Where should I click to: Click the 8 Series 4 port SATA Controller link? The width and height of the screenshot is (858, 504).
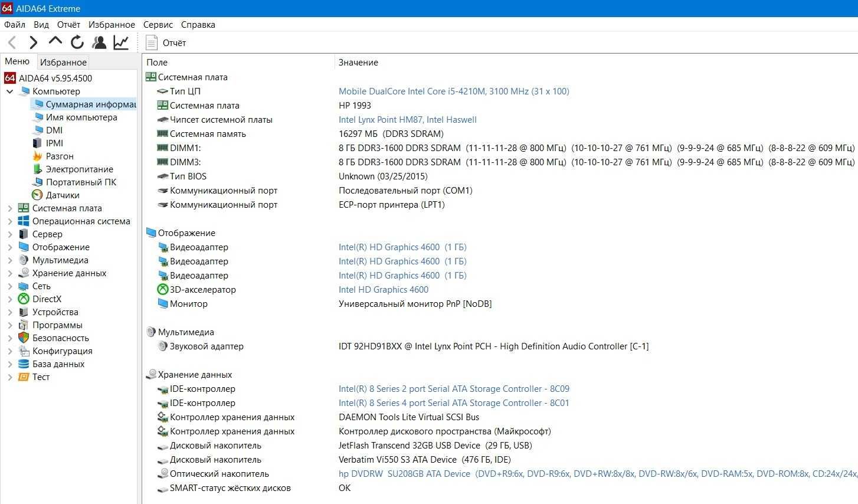coord(454,403)
